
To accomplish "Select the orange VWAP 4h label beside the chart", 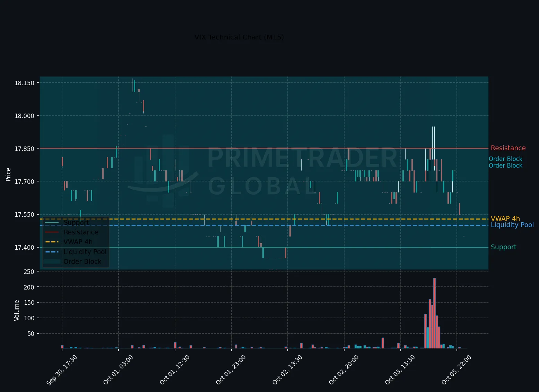I will point(505,219).
